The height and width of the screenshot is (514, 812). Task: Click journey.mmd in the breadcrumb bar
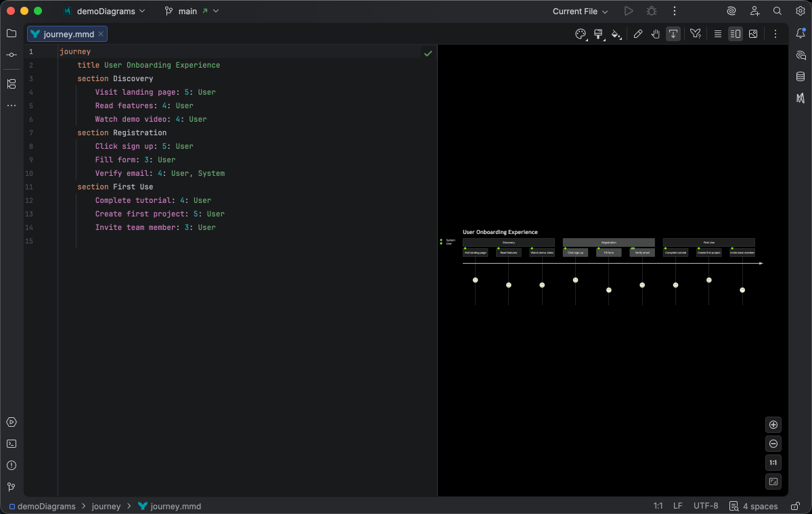click(169, 506)
